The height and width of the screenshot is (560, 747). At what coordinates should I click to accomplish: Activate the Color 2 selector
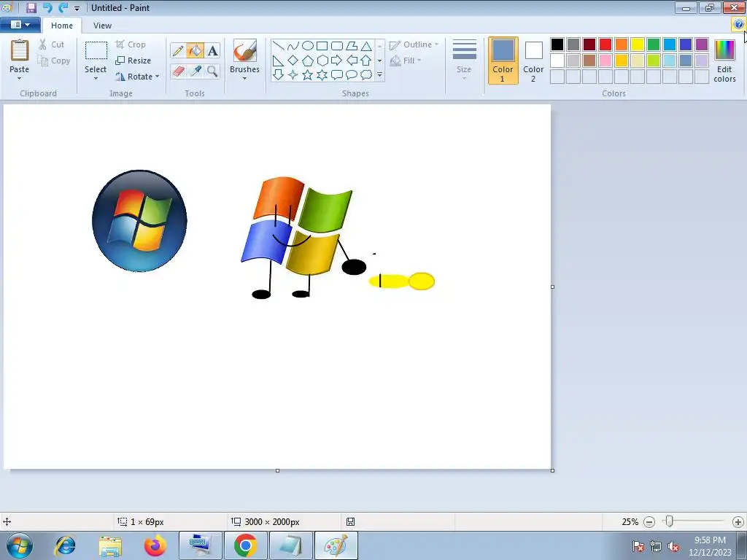click(533, 61)
